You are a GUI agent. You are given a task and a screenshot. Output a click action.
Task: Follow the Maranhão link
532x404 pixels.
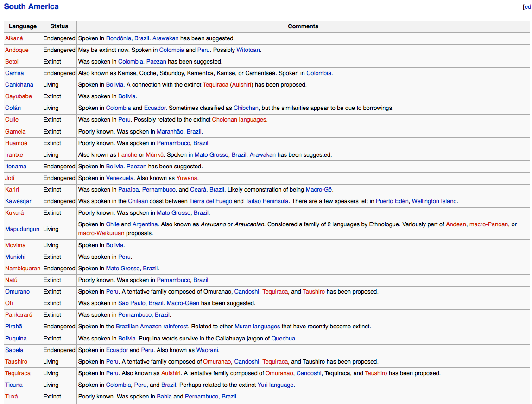(x=170, y=131)
